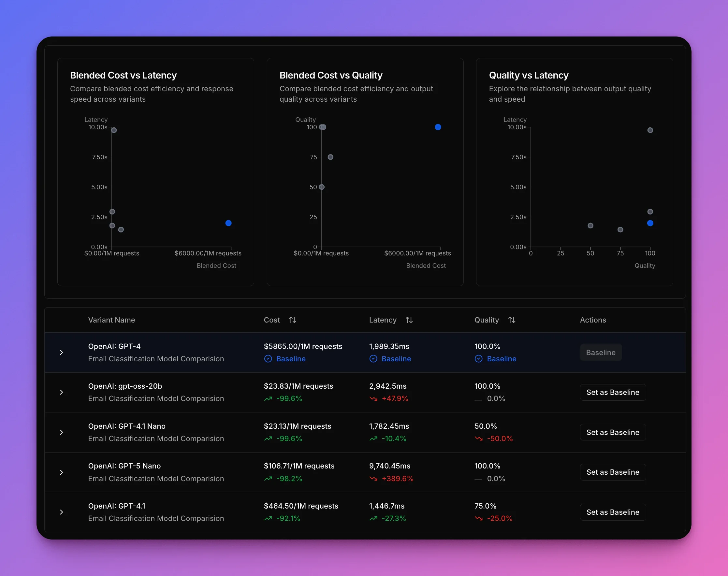
Task: Click the Latency sort arrows icon
Action: click(x=409, y=320)
